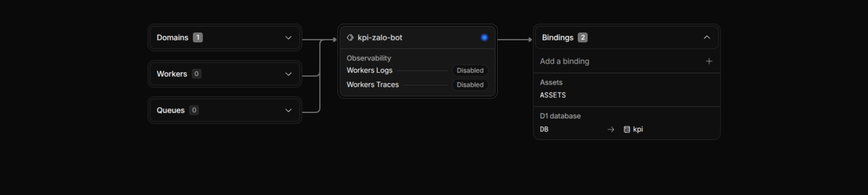Click the Add a binding row
This screenshot has width=868, height=195.
click(x=627, y=61)
